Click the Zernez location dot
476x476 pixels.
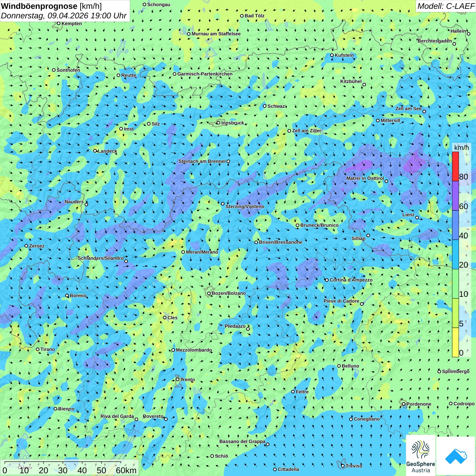[x=26, y=246]
